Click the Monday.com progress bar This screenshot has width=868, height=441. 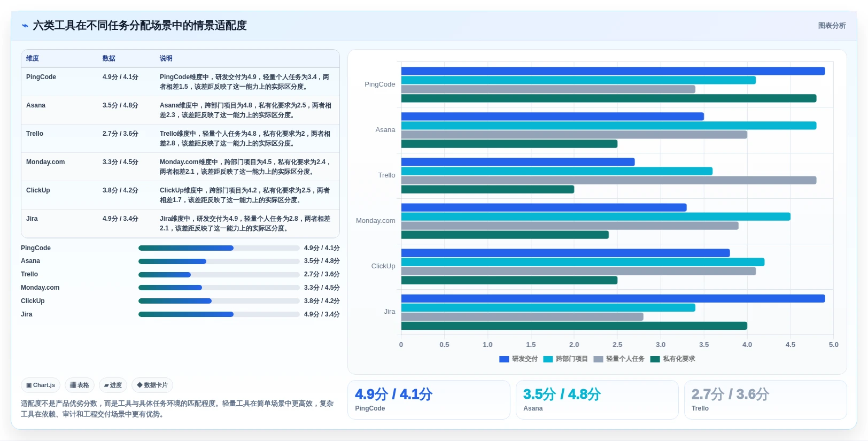(x=219, y=288)
